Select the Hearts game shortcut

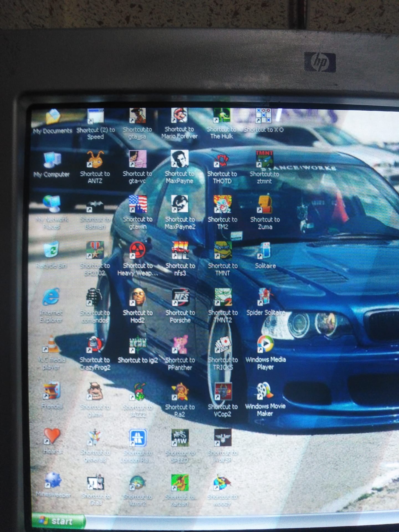tap(52, 436)
